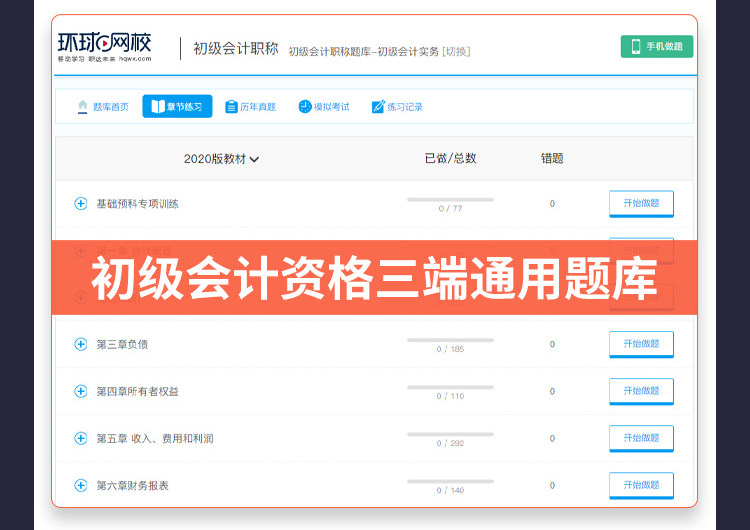Click the 0 / 185 count
This screenshot has height=530, width=750.
point(450,349)
